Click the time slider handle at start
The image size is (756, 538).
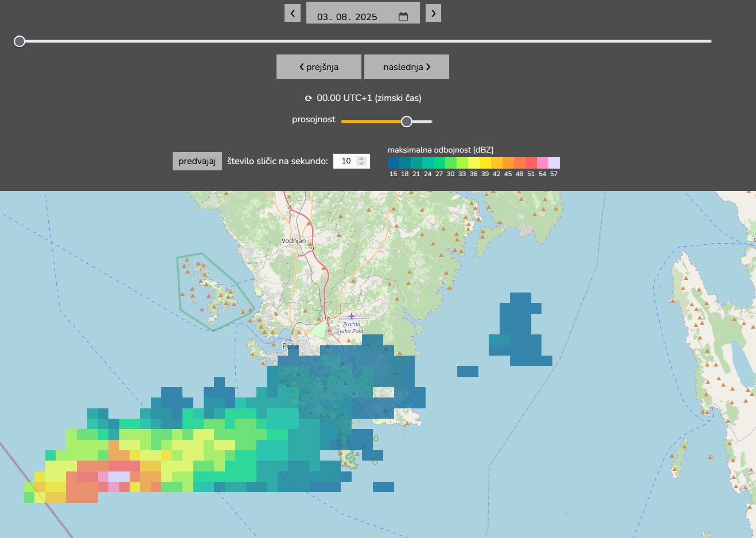click(20, 41)
